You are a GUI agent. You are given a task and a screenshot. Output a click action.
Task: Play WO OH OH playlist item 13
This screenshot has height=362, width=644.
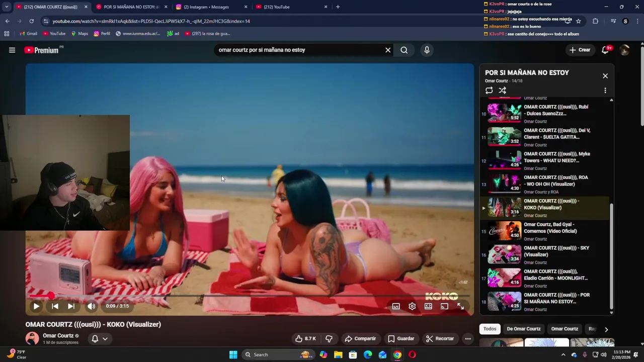[x=545, y=184]
